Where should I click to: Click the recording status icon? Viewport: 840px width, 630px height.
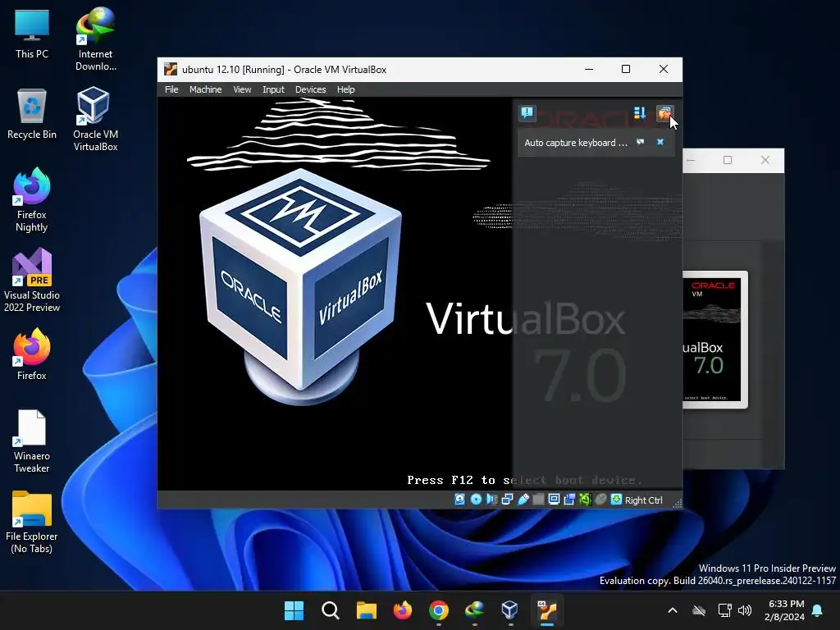[569, 500]
